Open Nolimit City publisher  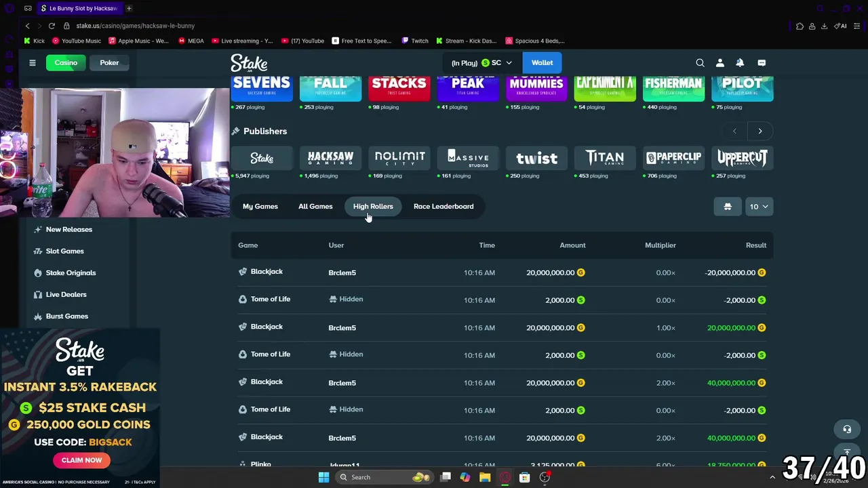click(x=399, y=158)
